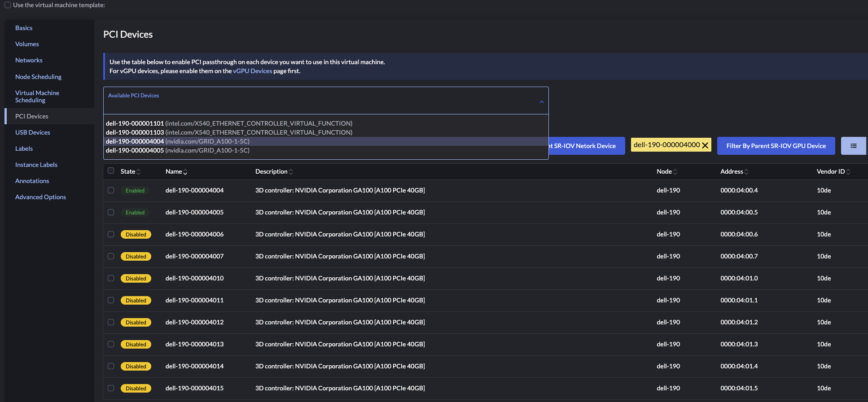Image resolution: width=868 pixels, height=402 pixels.
Task: Tick checkbox for dell-190-000004010 row
Action: coord(111,278)
